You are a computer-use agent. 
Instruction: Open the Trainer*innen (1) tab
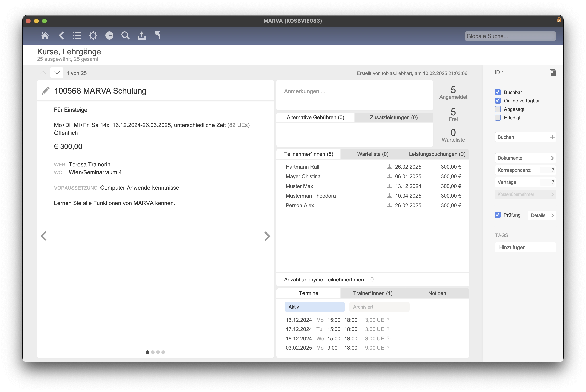373,293
